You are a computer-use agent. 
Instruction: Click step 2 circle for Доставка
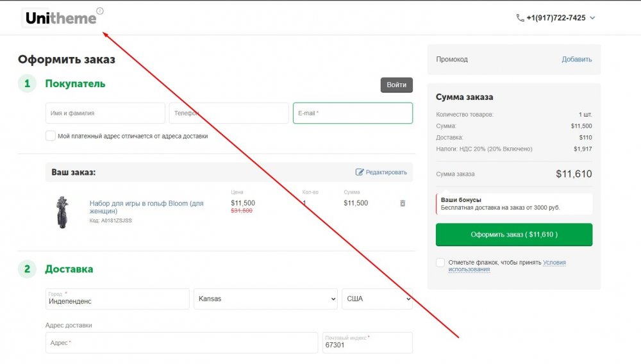[x=27, y=269]
